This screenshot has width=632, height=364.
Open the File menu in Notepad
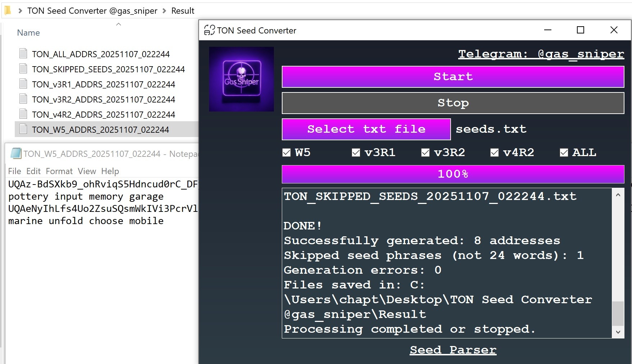pyautogui.click(x=14, y=171)
